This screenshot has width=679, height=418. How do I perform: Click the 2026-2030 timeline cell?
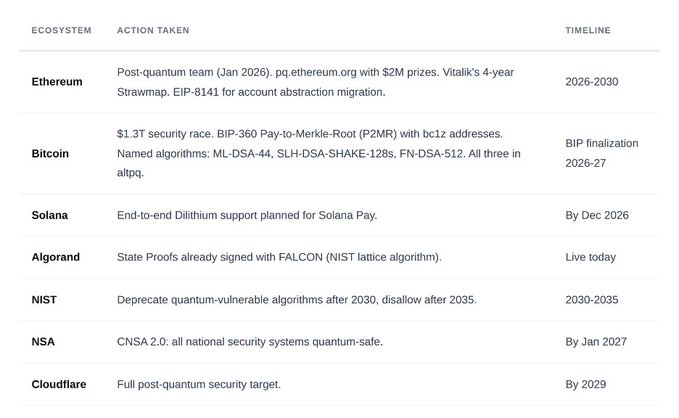594,81
